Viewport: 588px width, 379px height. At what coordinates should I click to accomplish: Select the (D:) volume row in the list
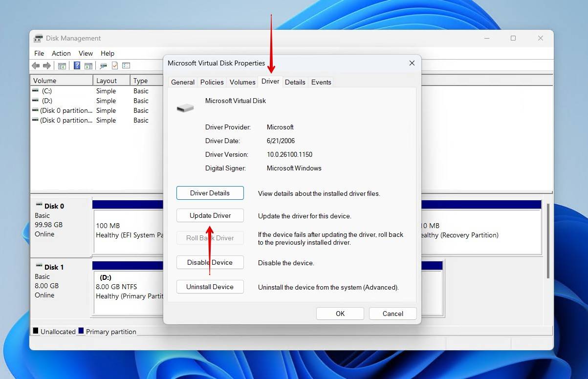click(x=47, y=101)
